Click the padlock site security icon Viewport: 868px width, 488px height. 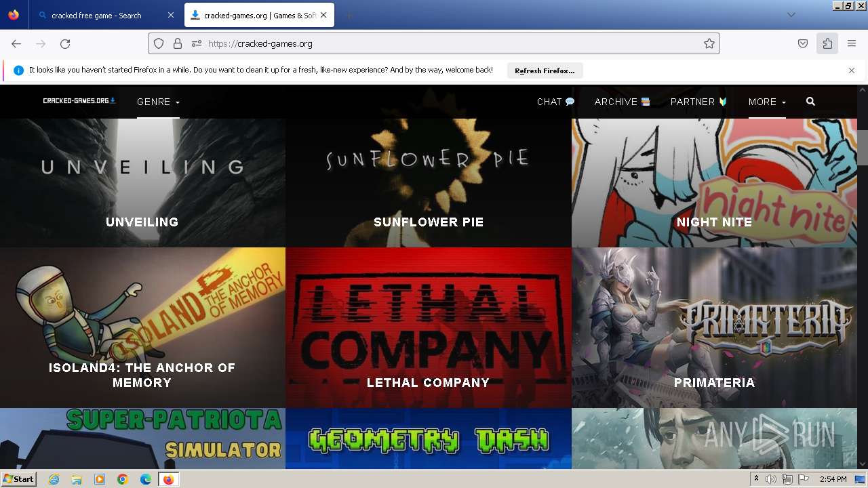(x=178, y=43)
